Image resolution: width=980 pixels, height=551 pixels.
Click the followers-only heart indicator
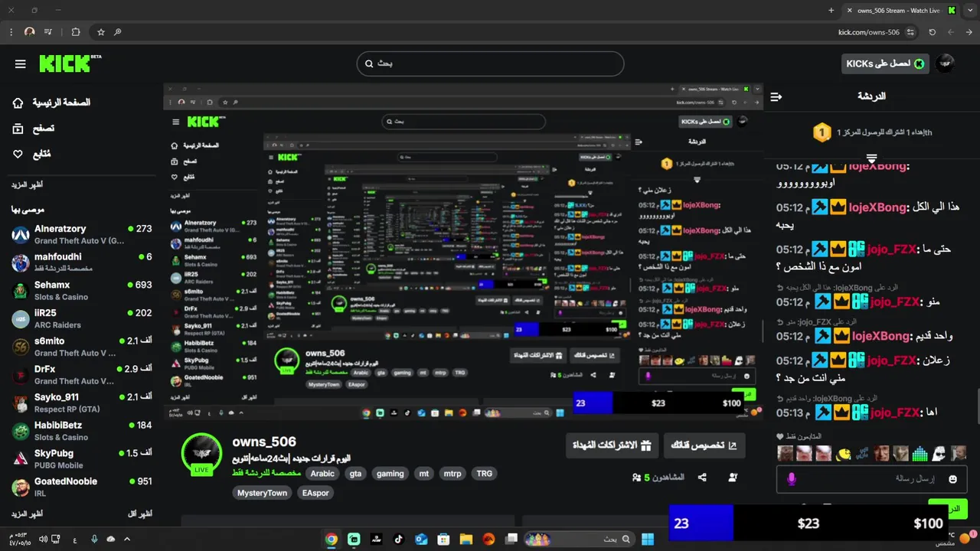coord(780,436)
